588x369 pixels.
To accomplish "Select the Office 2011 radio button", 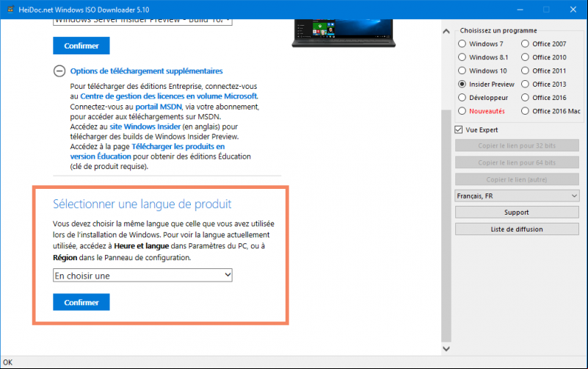I will [525, 71].
